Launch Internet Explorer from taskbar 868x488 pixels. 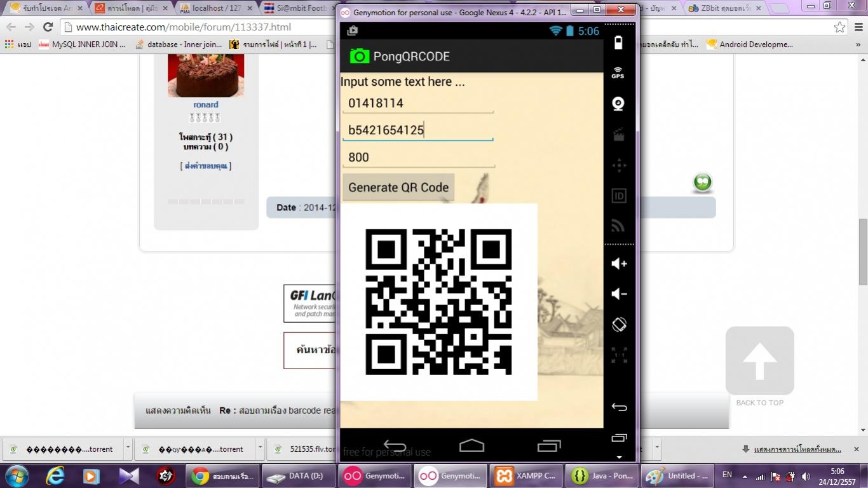(x=55, y=475)
